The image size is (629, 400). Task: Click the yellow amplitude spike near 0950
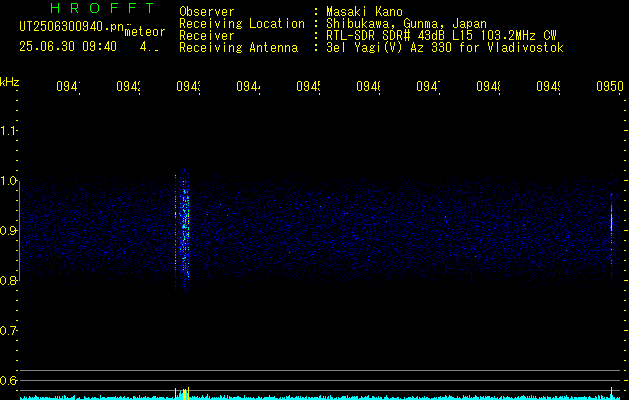pos(611,393)
